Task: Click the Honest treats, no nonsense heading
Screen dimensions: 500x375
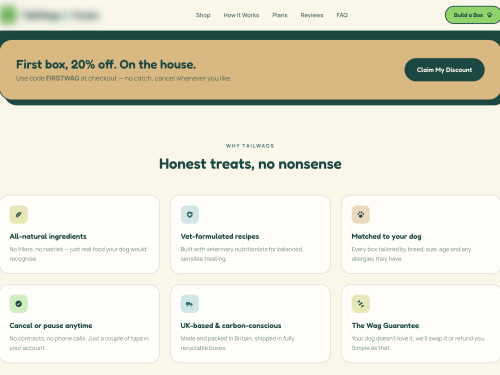Action: click(250, 164)
